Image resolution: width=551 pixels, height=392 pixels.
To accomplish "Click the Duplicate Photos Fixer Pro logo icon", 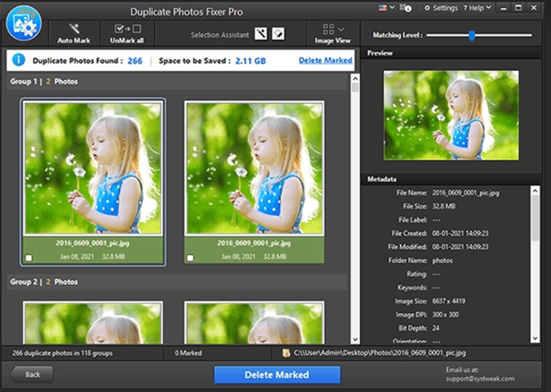I will pos(24,23).
